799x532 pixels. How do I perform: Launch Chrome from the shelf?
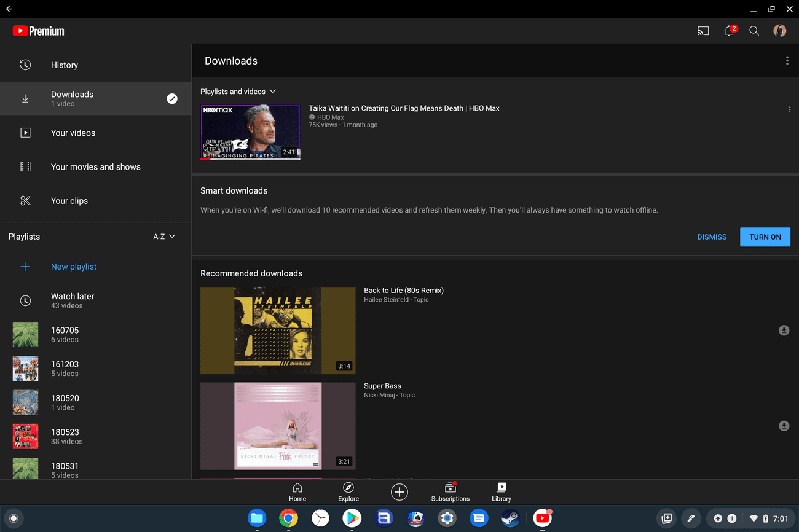coord(288,518)
